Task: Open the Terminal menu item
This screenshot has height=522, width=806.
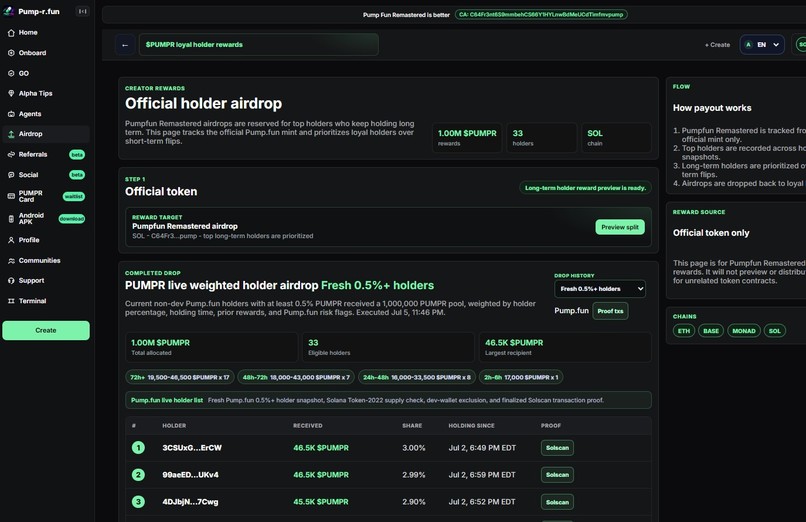Action: (46, 301)
